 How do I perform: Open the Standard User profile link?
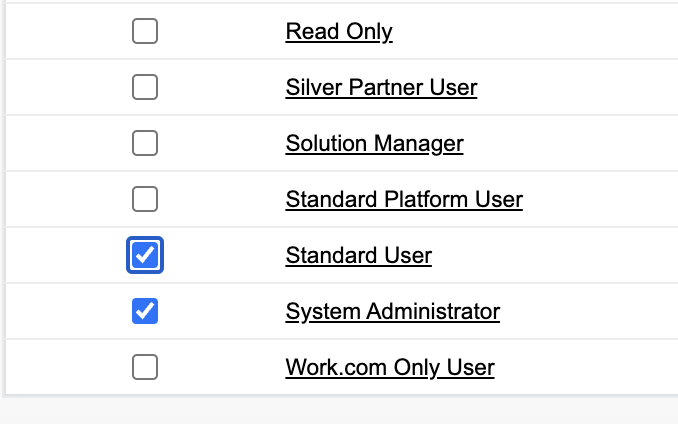pyautogui.click(x=358, y=256)
